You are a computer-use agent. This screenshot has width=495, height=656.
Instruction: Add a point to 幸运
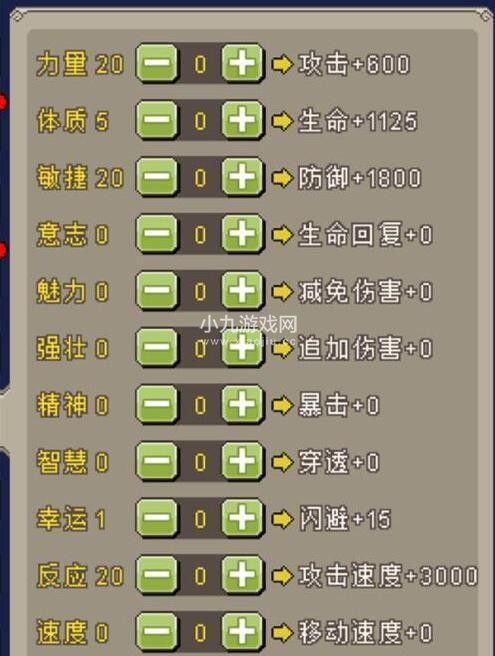click(x=242, y=518)
